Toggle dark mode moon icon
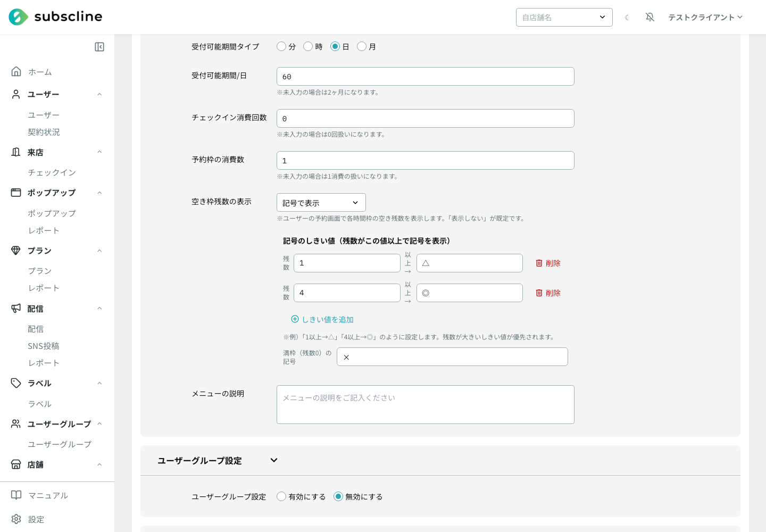Image resolution: width=766 pixels, height=532 pixels. pyautogui.click(x=627, y=18)
